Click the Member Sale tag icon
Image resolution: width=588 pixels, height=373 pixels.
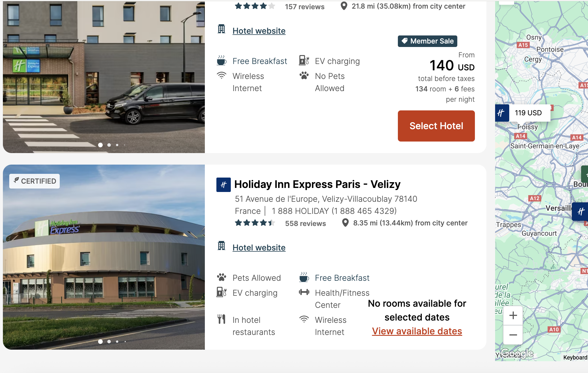(405, 41)
